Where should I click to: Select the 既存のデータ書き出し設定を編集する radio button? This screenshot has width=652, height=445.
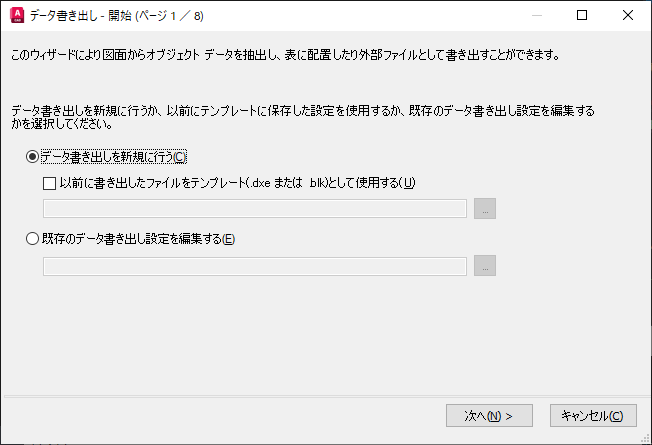(32, 239)
